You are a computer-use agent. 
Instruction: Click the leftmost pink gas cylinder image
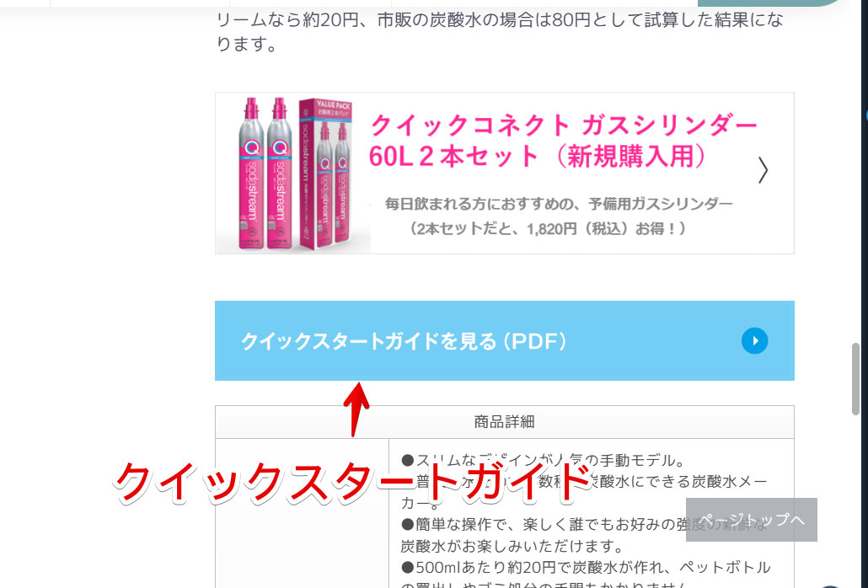click(x=252, y=174)
